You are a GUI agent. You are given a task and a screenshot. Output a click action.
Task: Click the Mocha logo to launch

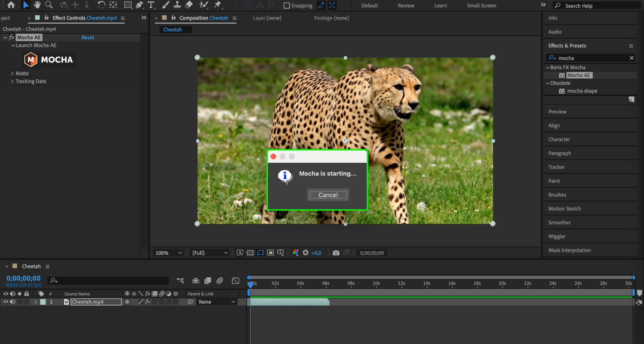click(49, 60)
